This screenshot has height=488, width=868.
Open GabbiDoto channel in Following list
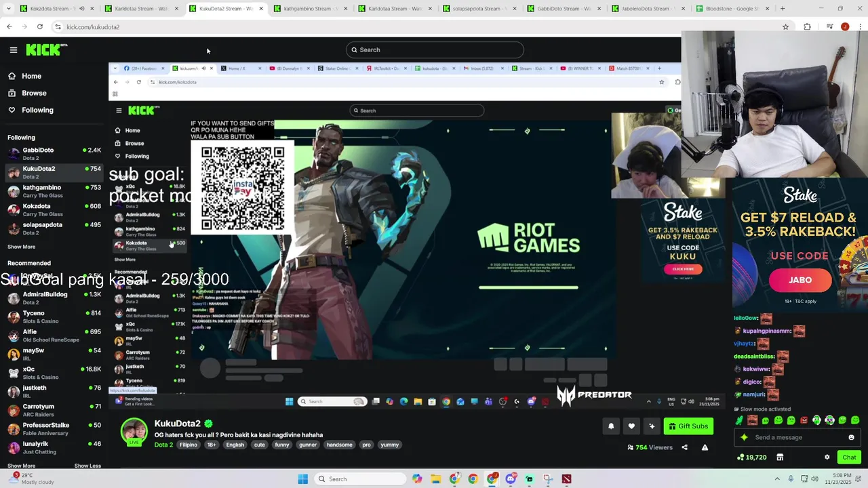coord(54,154)
